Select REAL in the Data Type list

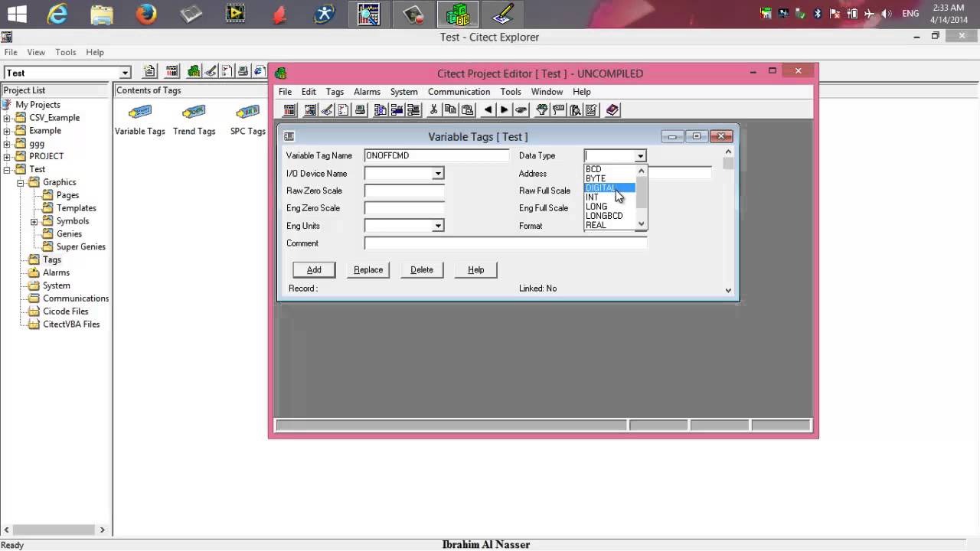(609, 225)
